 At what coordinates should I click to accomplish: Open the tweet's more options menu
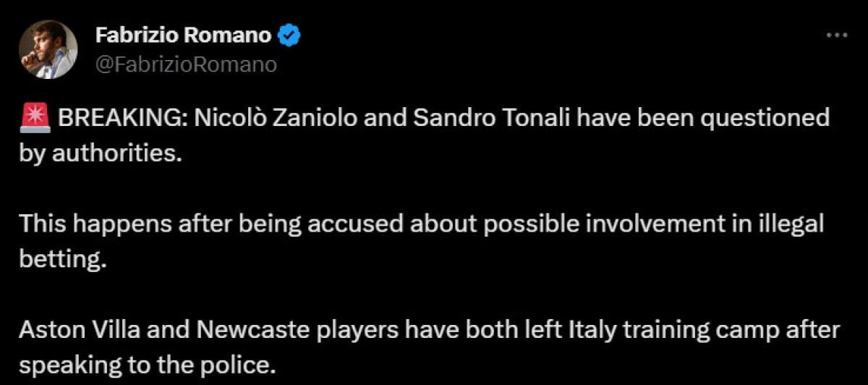click(x=836, y=35)
